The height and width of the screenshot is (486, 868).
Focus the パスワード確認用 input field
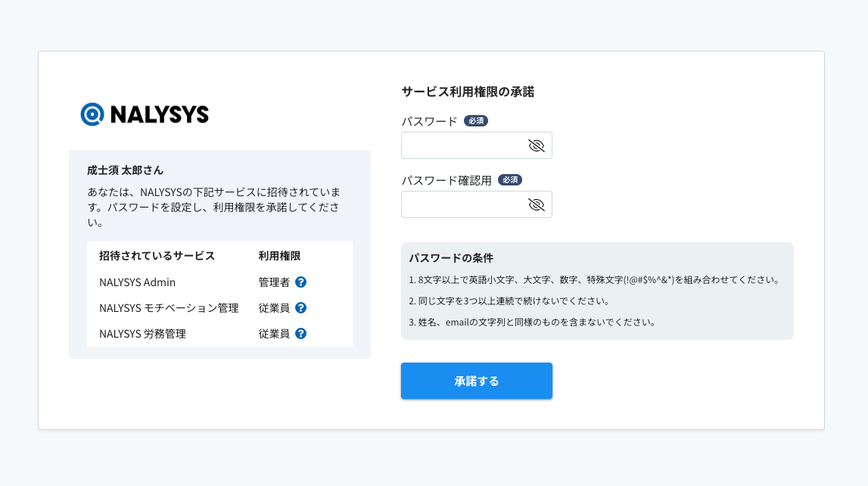477,205
